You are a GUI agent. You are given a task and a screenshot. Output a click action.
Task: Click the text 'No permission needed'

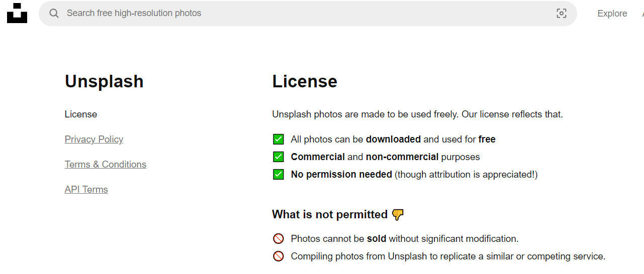(x=341, y=175)
